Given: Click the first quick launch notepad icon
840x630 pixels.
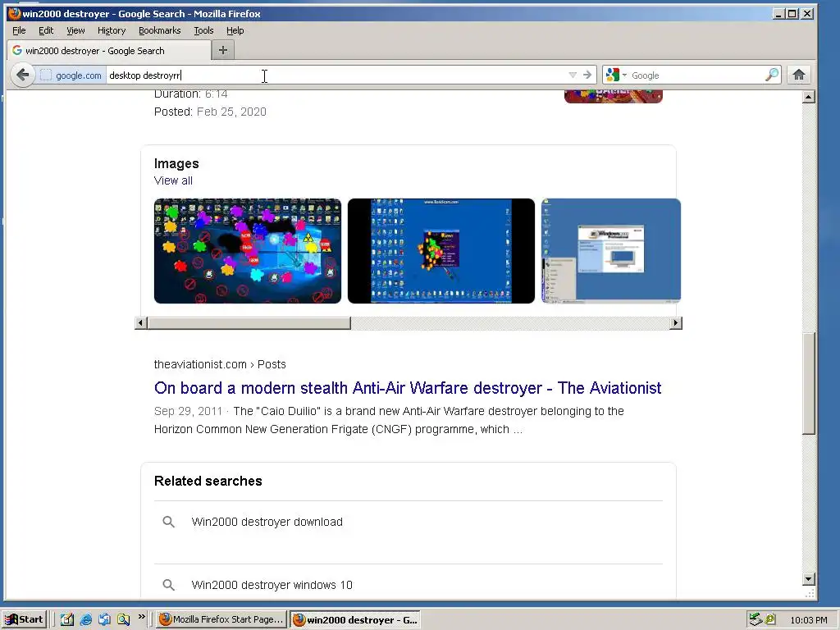Looking at the screenshot, I should coord(67,619).
